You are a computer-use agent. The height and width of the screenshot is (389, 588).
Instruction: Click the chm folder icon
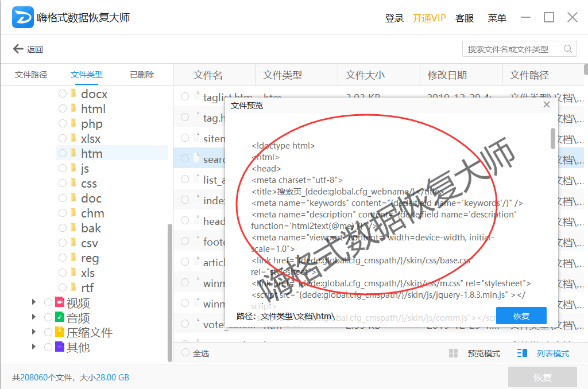tap(73, 213)
